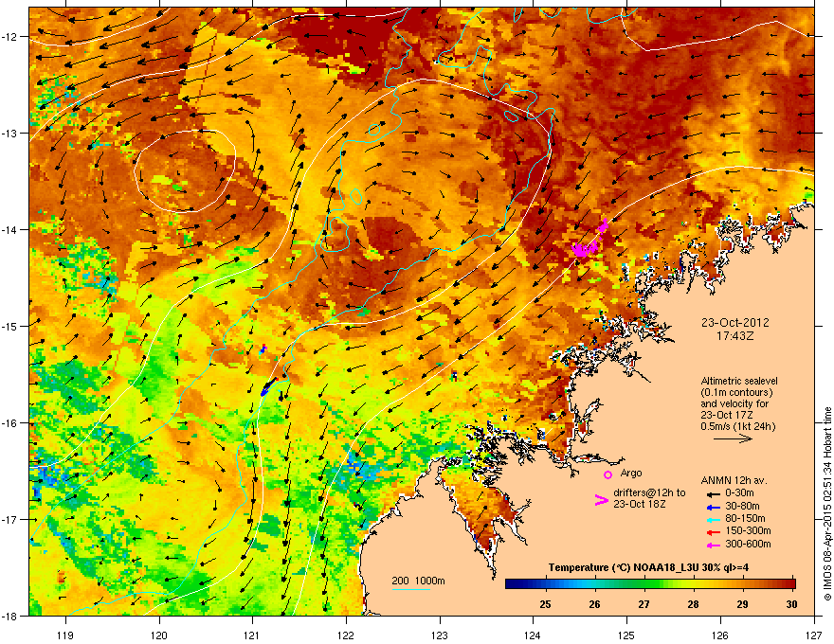834x644 pixels.
Task: Click the drifters@12h to legend label
Action: click(x=649, y=493)
